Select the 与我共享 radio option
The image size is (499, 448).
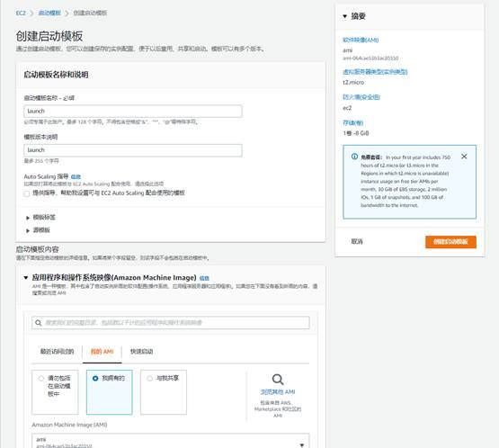pyautogui.click(x=149, y=378)
